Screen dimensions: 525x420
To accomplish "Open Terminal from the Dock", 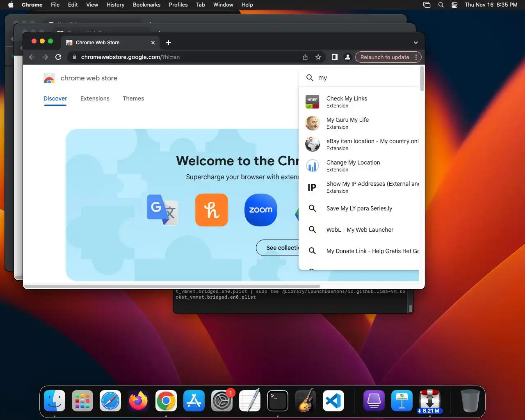I will [278, 401].
